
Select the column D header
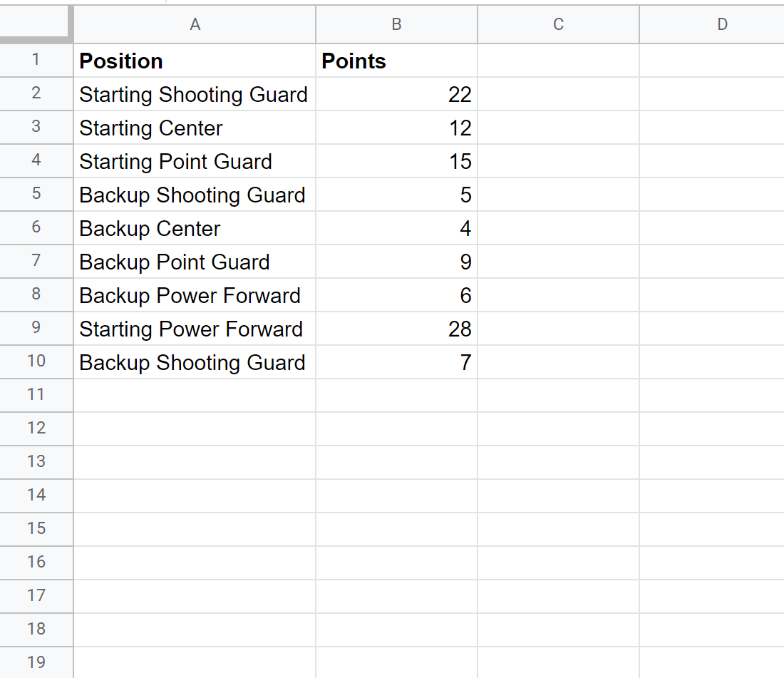pos(721,25)
